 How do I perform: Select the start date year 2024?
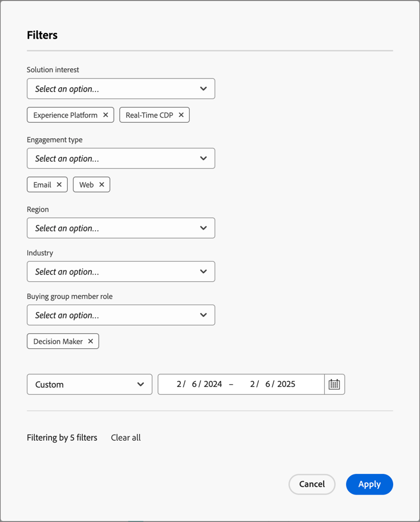(x=213, y=384)
